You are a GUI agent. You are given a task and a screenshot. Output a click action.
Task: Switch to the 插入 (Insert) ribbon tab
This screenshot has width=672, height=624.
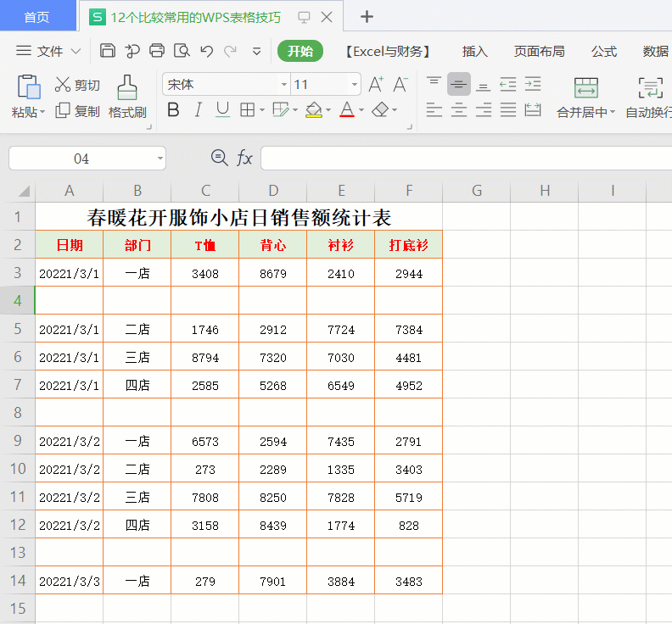(475, 51)
